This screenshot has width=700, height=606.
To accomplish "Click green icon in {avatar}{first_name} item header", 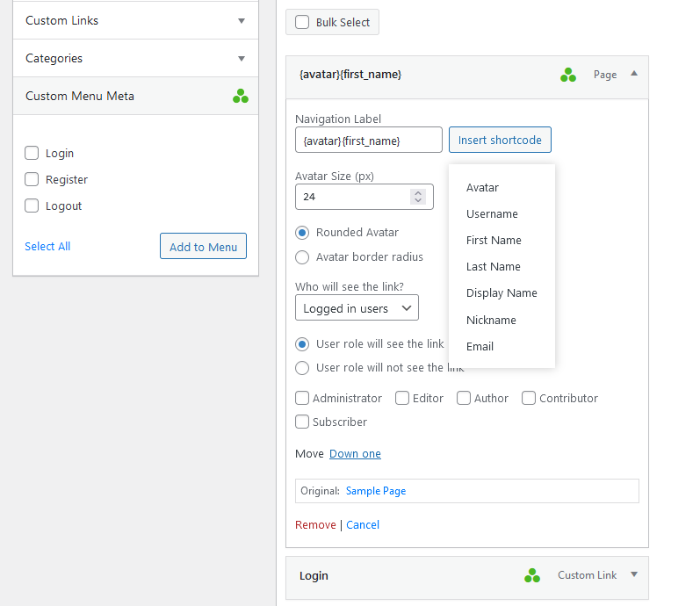I will tap(568, 76).
